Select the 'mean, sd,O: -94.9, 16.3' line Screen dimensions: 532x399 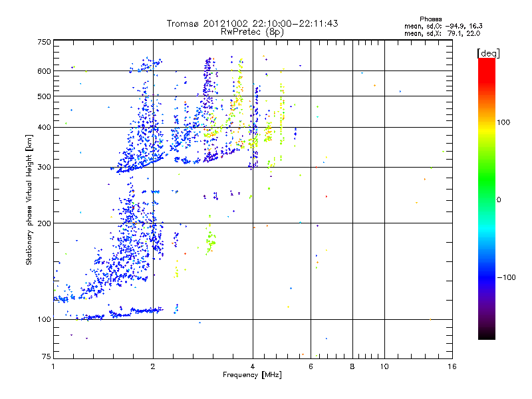tap(444, 26)
